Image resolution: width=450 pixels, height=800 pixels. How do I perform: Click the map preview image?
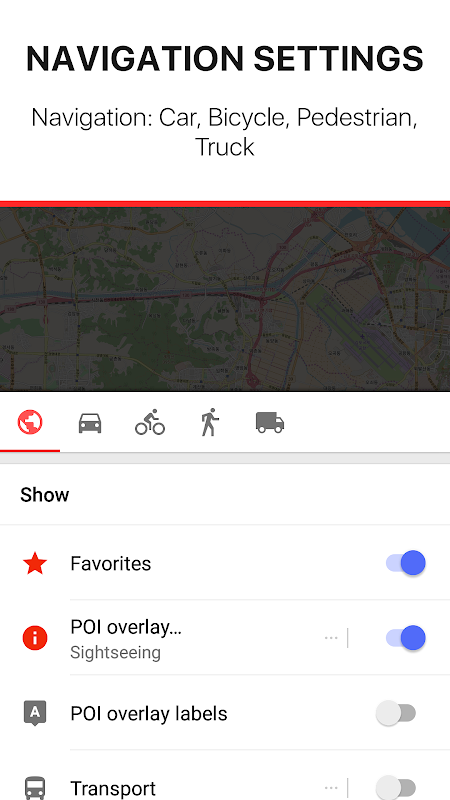coord(225,299)
